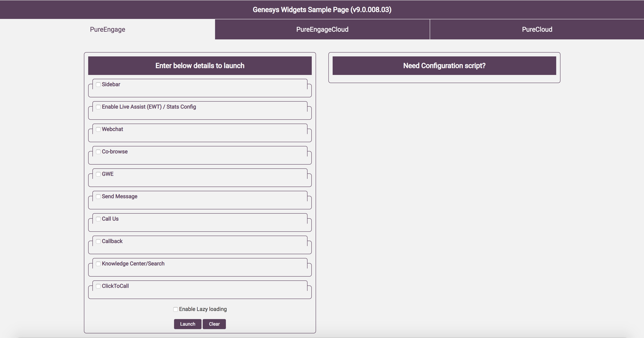Screen dimensions: 644x338
Task: Click the Genesys Widgets Sample Page title
Action: (322, 10)
